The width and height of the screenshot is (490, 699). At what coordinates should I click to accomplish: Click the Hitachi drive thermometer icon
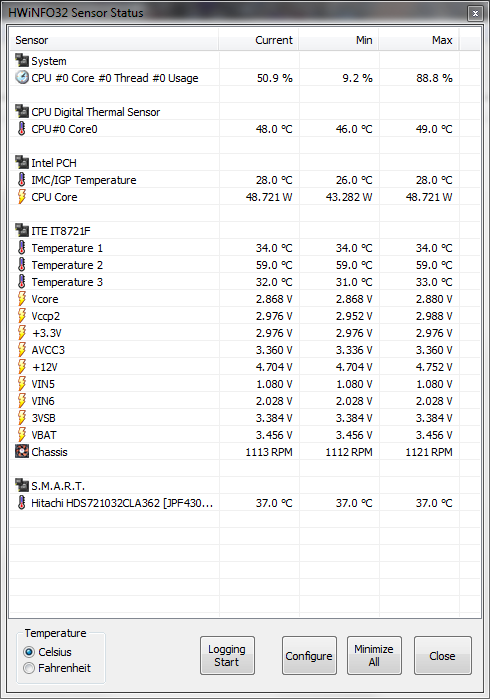(21, 502)
